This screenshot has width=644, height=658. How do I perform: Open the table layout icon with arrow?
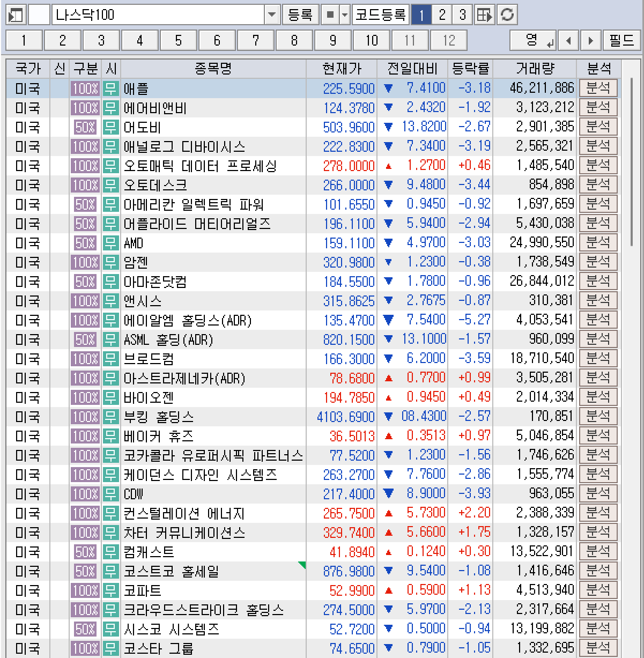[485, 15]
